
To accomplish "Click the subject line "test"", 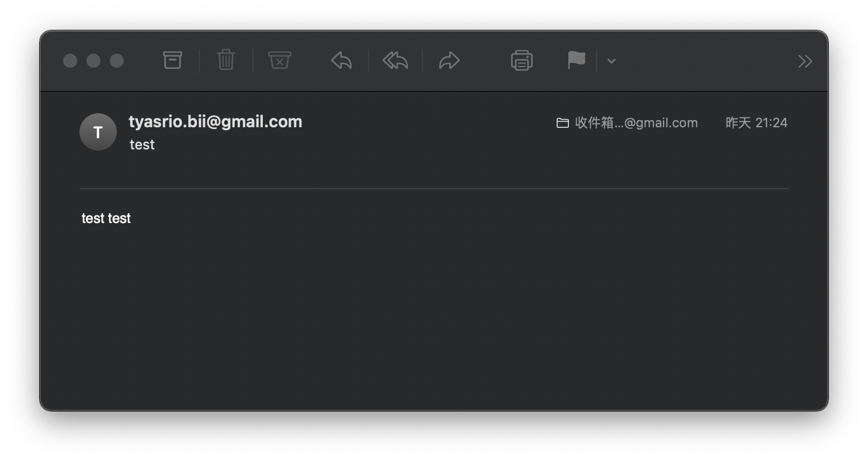I will [142, 145].
